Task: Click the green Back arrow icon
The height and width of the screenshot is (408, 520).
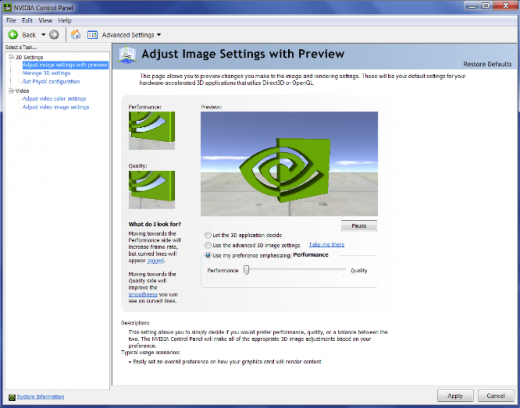Action: click(13, 35)
